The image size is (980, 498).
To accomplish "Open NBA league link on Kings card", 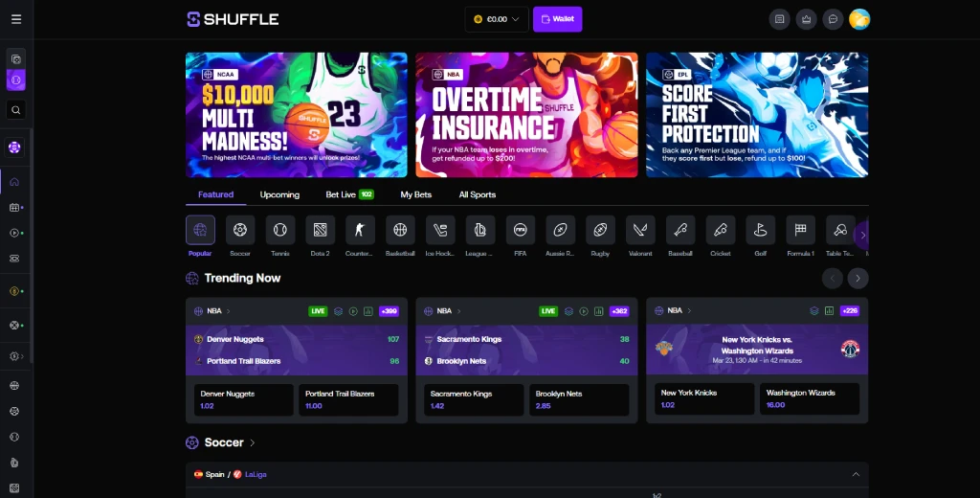I will point(442,311).
